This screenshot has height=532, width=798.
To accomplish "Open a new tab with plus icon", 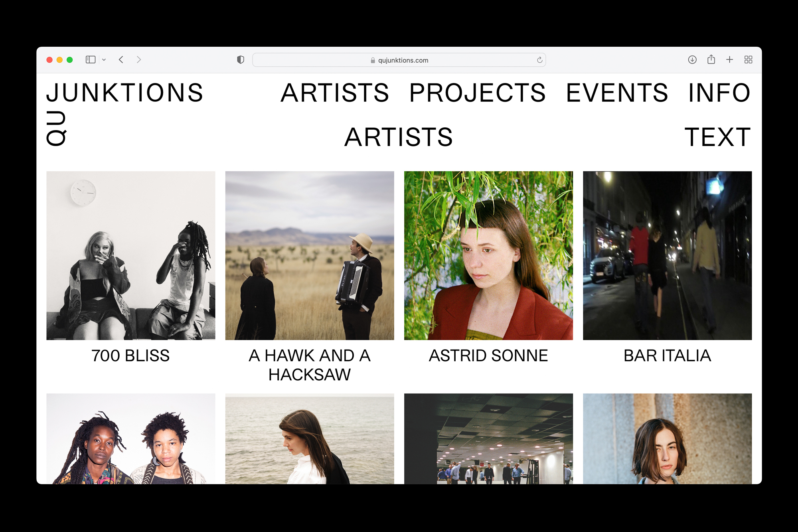I will coord(729,60).
